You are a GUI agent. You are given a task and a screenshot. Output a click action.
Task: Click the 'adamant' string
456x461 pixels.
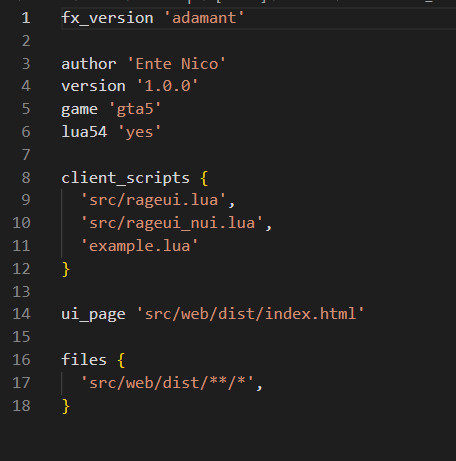204,18
